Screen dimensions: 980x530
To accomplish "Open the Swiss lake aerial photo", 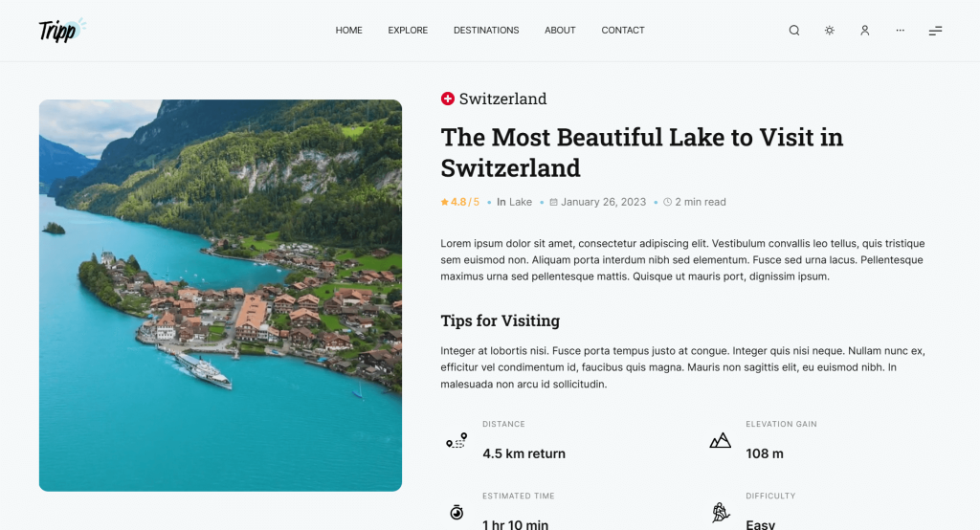I will pos(220,296).
